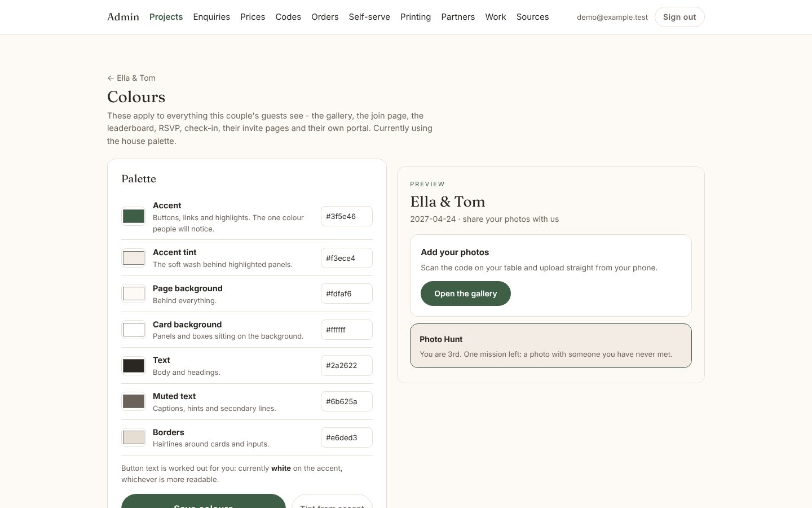Viewport: 812px width, 508px height.
Task: Choose the Text colour swatch
Action: (x=134, y=365)
